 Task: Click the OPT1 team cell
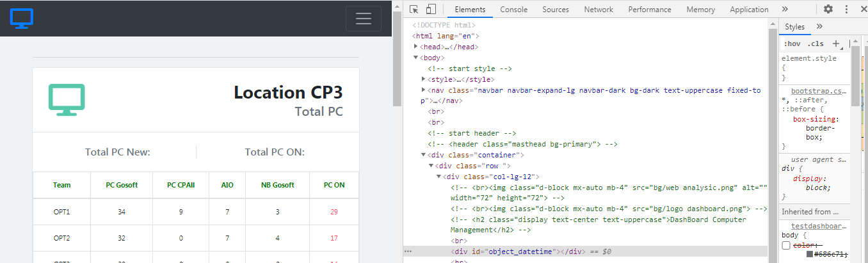click(x=62, y=212)
